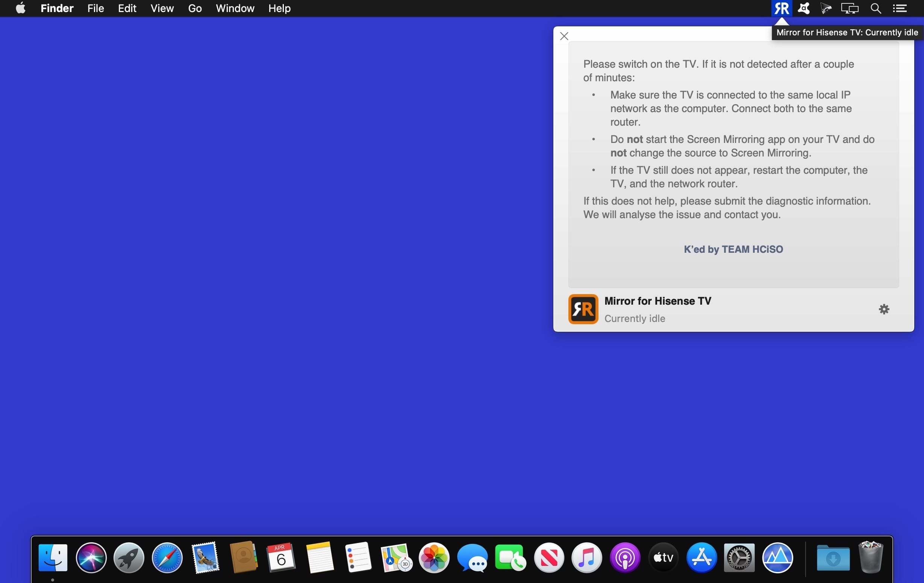Open the Notes app in the Dock
This screenshot has height=583, width=924.
coord(320,558)
